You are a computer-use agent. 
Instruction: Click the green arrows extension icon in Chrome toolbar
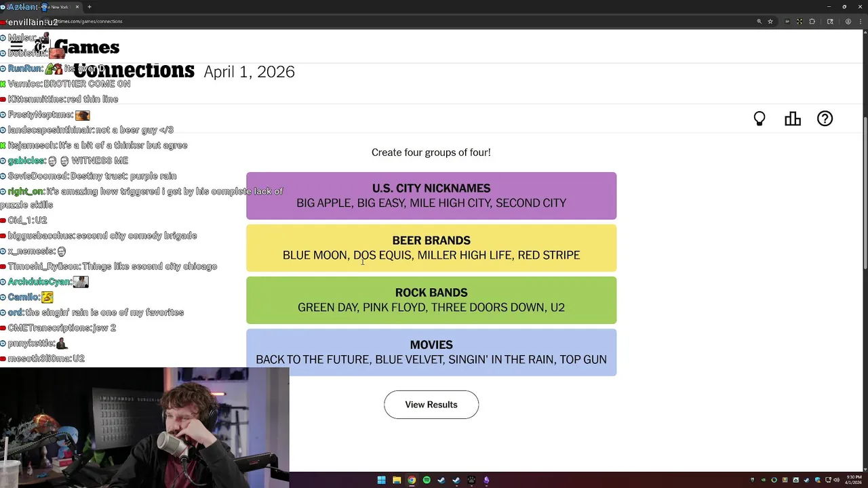coord(800,22)
